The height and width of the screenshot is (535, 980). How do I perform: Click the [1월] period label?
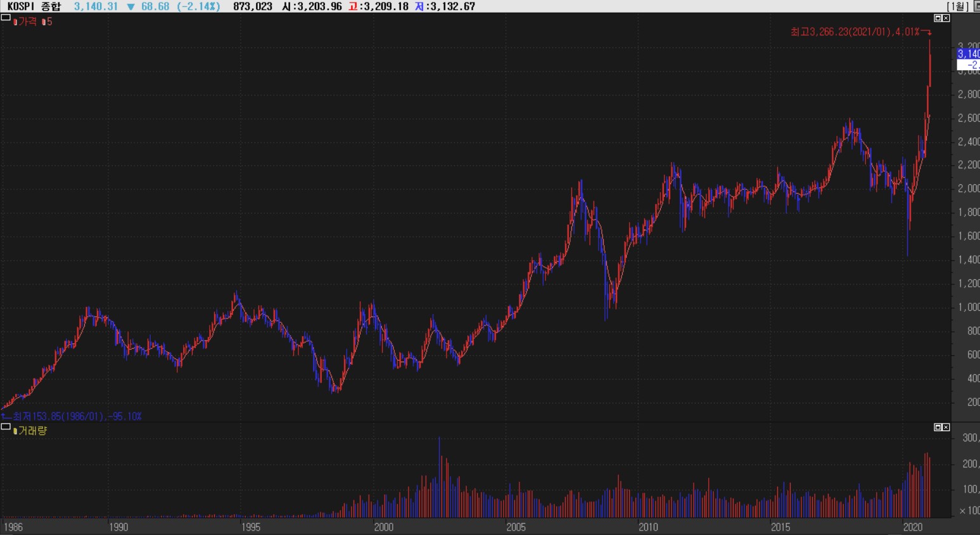point(958,6)
